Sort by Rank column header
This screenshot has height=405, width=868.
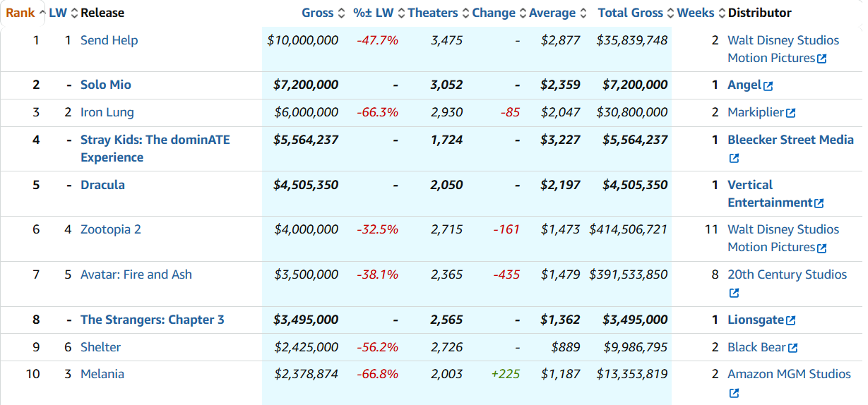coord(20,13)
